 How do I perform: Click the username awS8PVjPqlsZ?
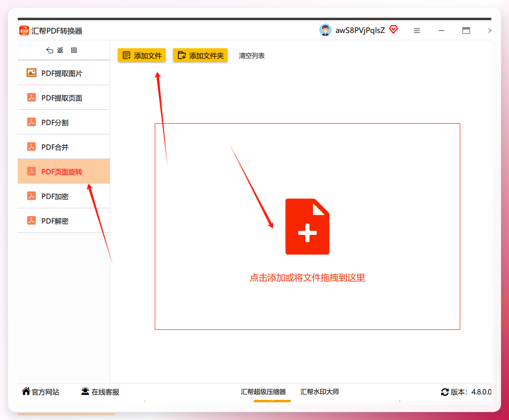coord(360,31)
